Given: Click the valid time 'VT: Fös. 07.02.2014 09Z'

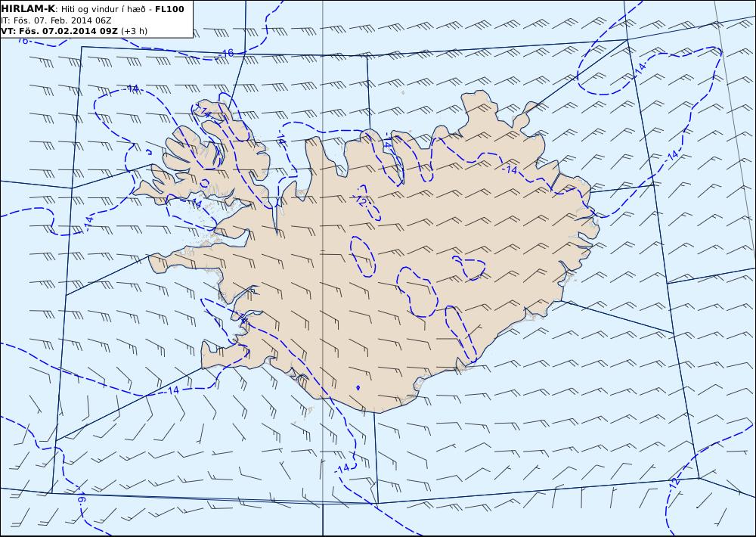Looking at the screenshot, I should (59, 31).
